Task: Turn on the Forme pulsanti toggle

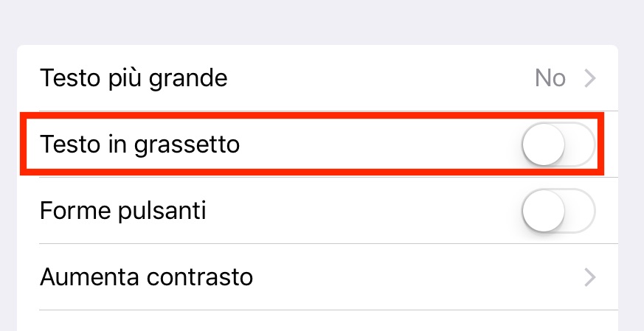Action: pos(558,212)
